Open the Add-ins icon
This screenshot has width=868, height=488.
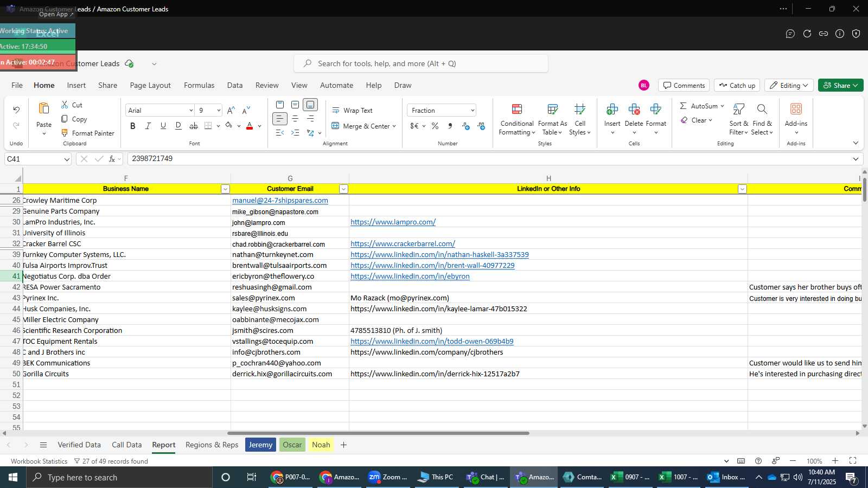point(796,109)
